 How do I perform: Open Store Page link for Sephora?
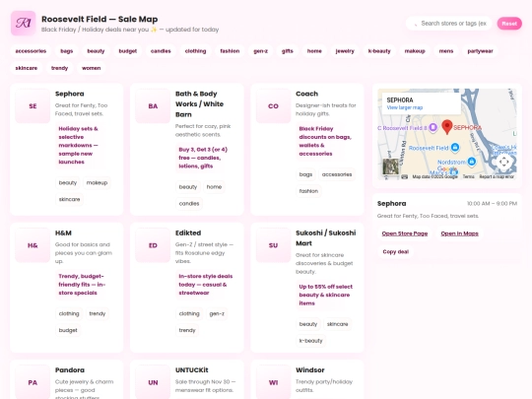405,233
